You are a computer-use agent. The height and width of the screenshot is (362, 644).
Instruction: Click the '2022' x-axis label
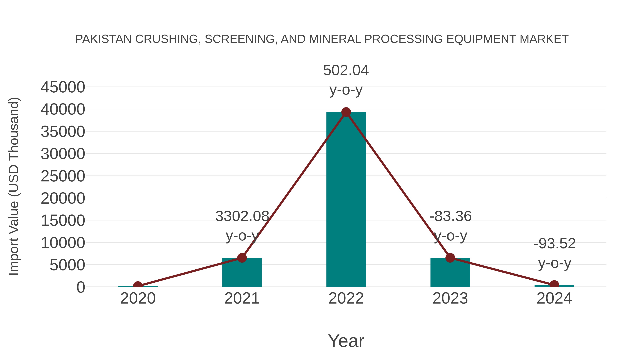point(346,298)
